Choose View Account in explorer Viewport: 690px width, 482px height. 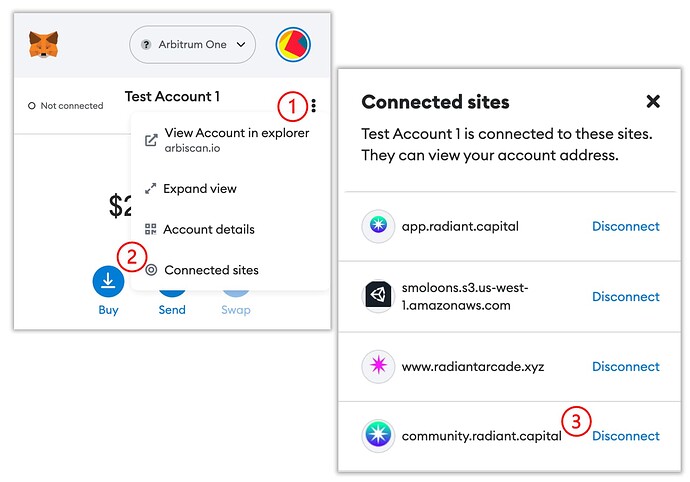pos(230,140)
